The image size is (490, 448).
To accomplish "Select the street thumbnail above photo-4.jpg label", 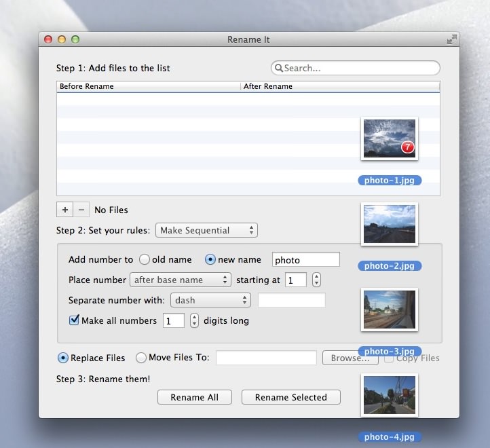I will pyautogui.click(x=390, y=395).
